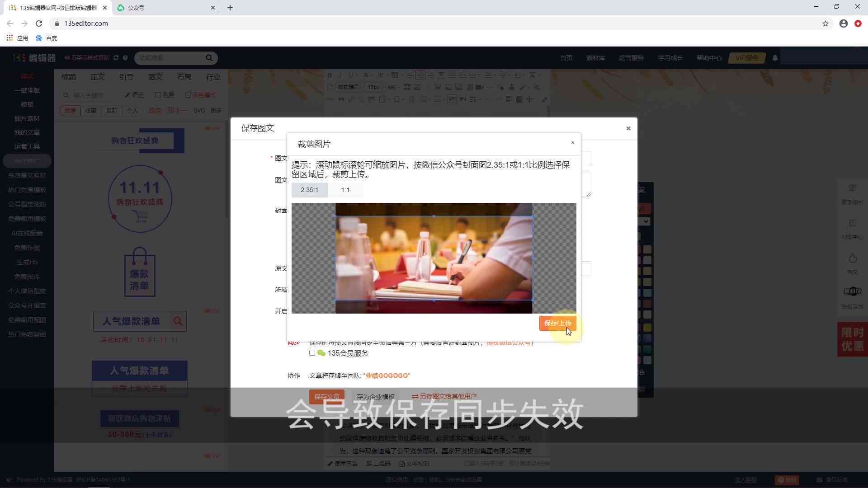Image resolution: width=868 pixels, height=488 pixels.
Task: Pick the navy blue swatch in color panel
Action: tap(647, 338)
